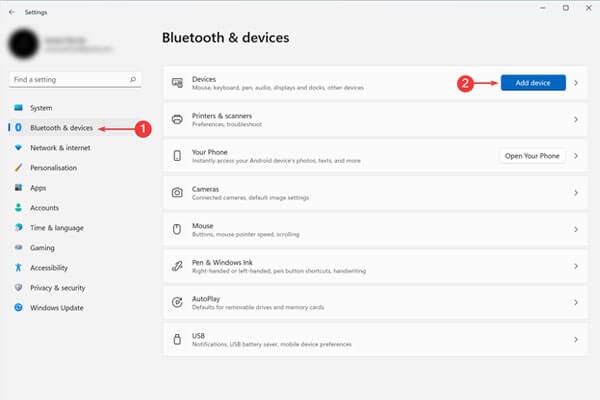Select Bluetooth & devices in sidebar
Viewport: 600px width, 400px height.
(62, 128)
